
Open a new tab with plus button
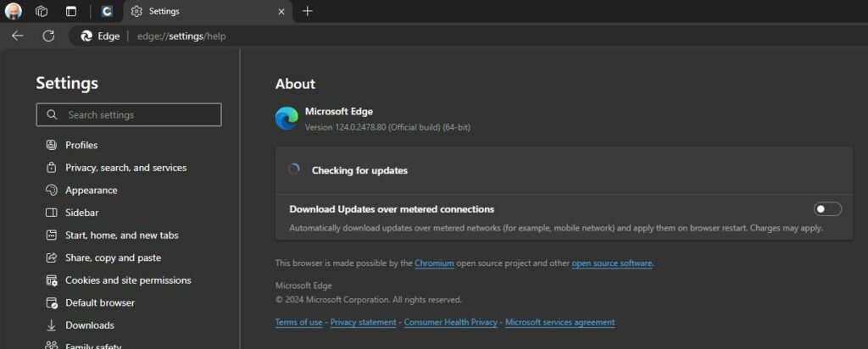coord(308,11)
